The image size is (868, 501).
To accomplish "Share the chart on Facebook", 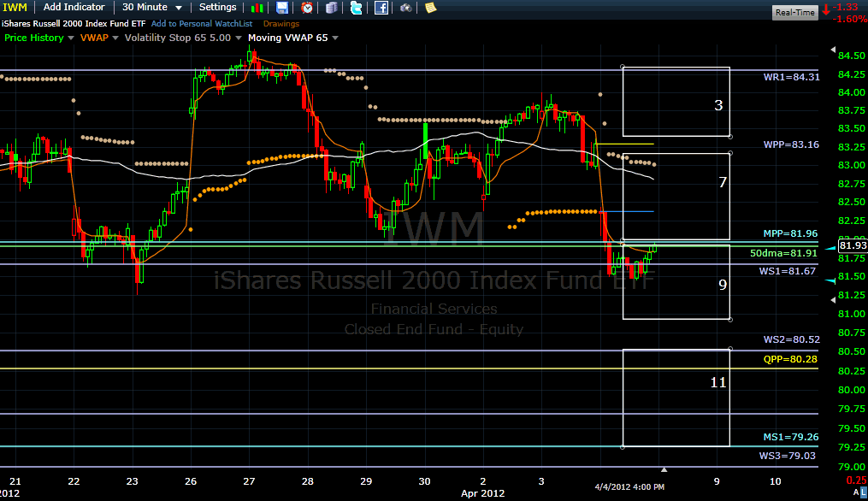I will 381,8.
